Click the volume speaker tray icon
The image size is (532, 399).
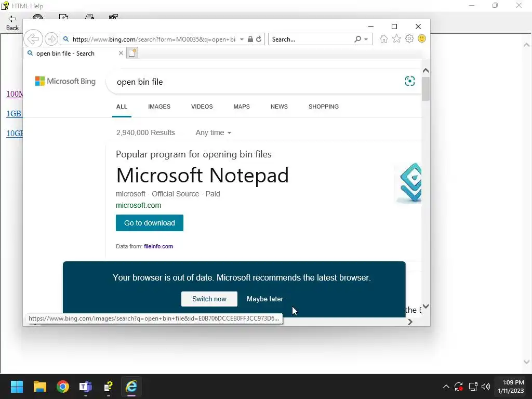coord(486,387)
